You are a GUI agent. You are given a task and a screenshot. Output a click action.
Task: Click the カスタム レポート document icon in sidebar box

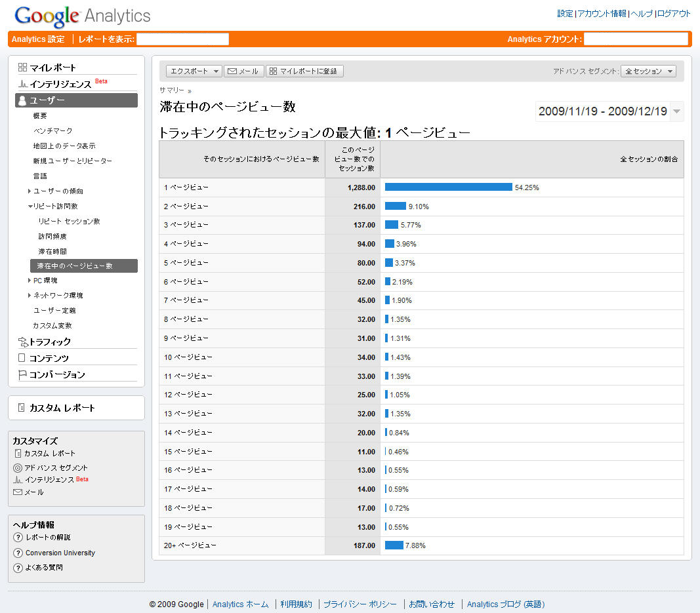coord(21,407)
